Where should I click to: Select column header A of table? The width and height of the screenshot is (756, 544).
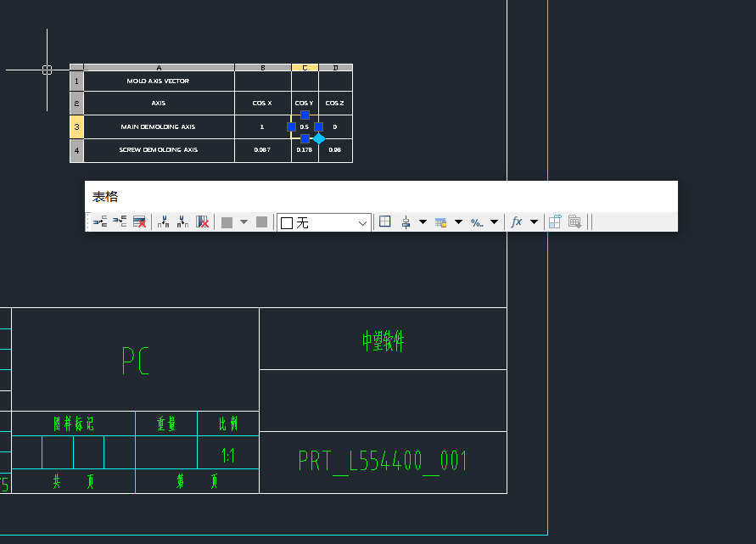pyautogui.click(x=160, y=68)
